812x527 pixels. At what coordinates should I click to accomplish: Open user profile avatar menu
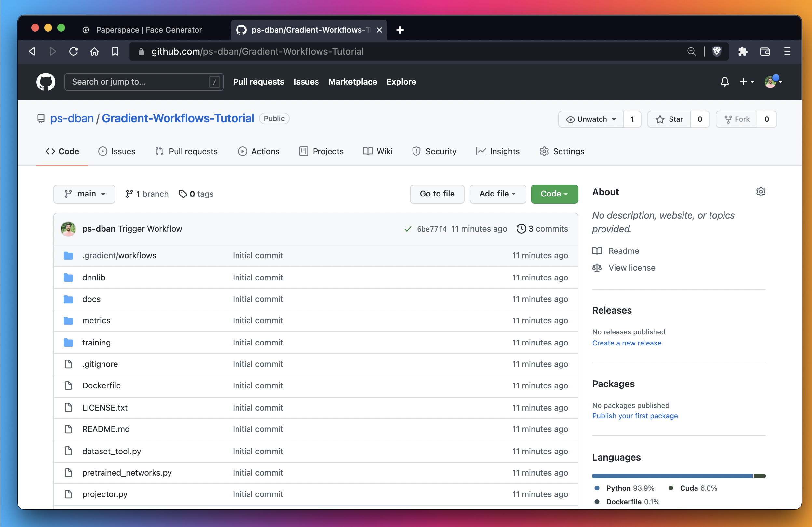773,82
